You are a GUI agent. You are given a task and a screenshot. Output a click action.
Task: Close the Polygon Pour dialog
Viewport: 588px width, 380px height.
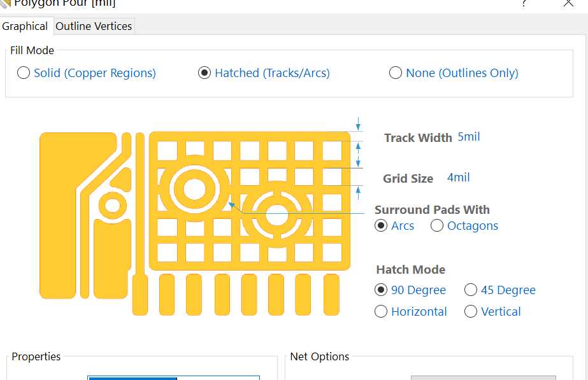tap(568, 3)
